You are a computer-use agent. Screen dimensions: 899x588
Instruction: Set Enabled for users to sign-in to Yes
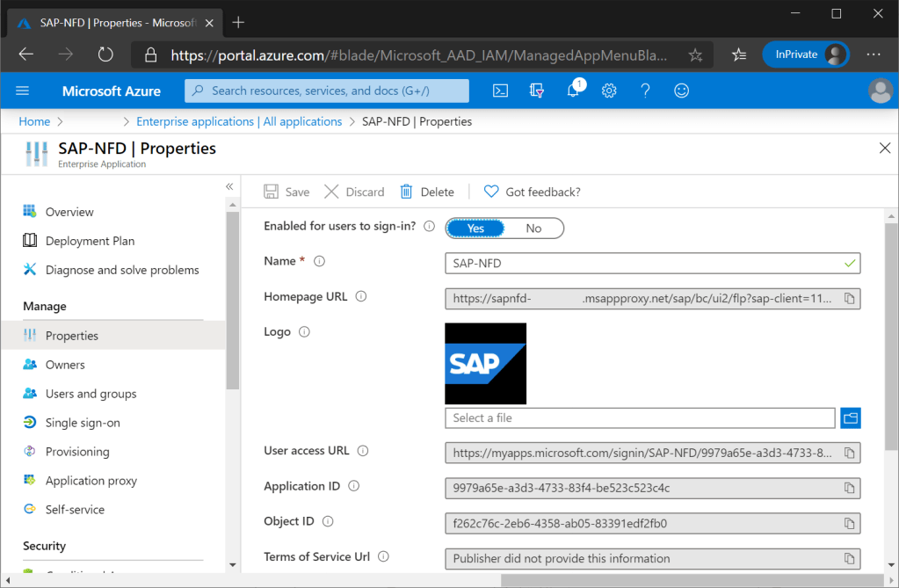pyautogui.click(x=475, y=229)
